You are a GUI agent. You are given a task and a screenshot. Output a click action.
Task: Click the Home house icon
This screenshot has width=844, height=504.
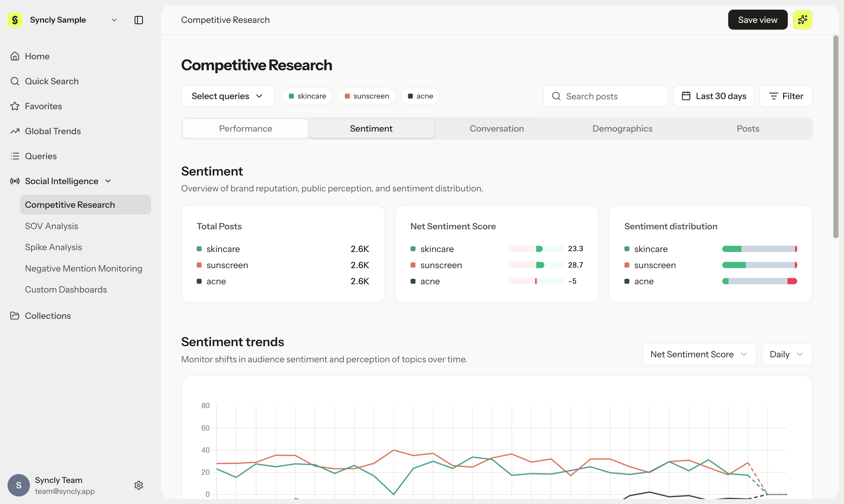click(x=15, y=56)
